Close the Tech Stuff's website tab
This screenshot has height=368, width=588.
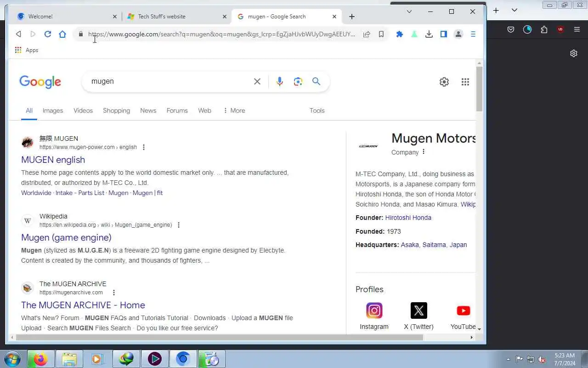(x=225, y=17)
